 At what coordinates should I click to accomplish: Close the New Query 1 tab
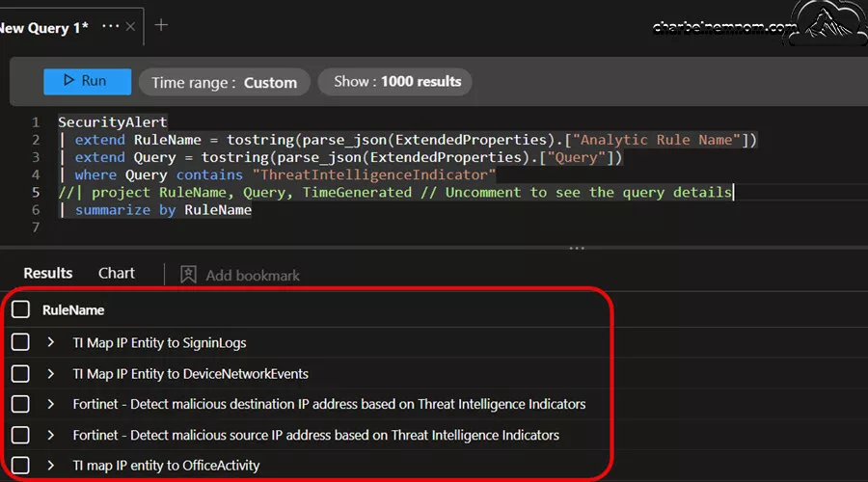click(x=130, y=27)
